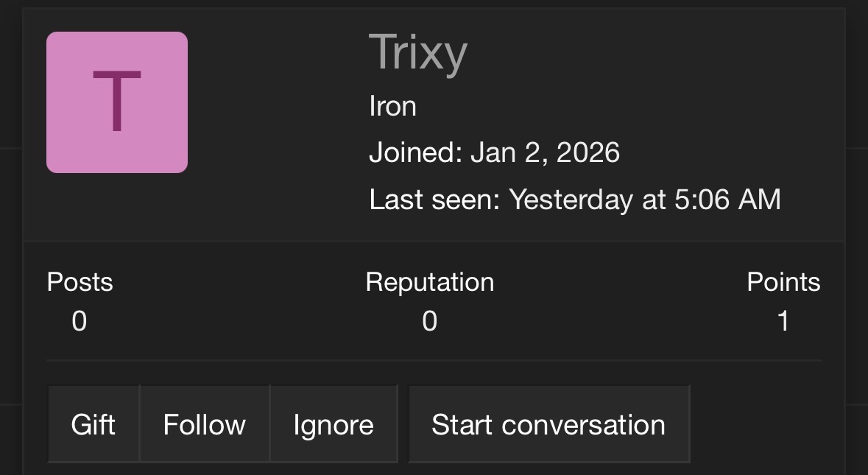Click the Points stat label
Image resolution: width=868 pixels, height=475 pixels.
click(x=783, y=282)
